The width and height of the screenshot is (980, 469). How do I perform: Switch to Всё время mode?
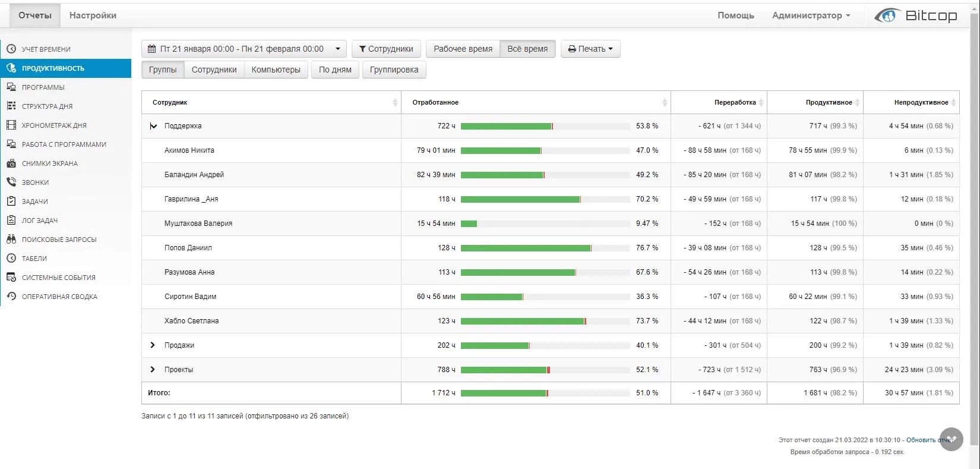pos(527,49)
